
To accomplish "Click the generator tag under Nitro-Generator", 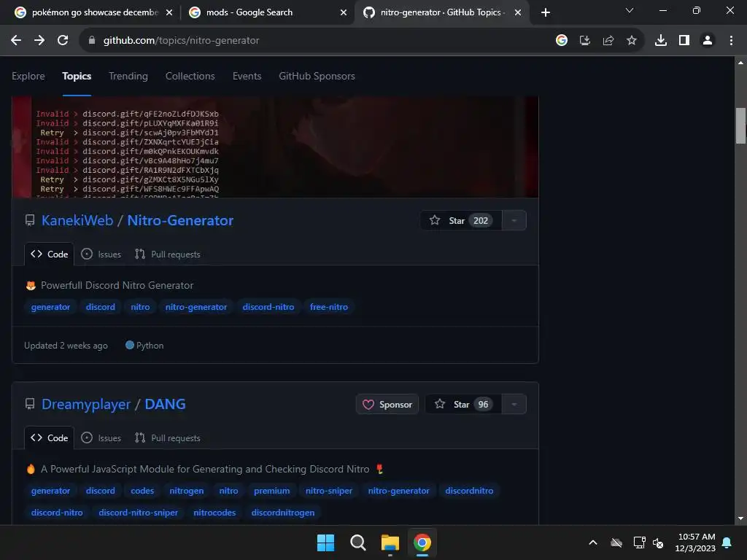I will pyautogui.click(x=50, y=307).
